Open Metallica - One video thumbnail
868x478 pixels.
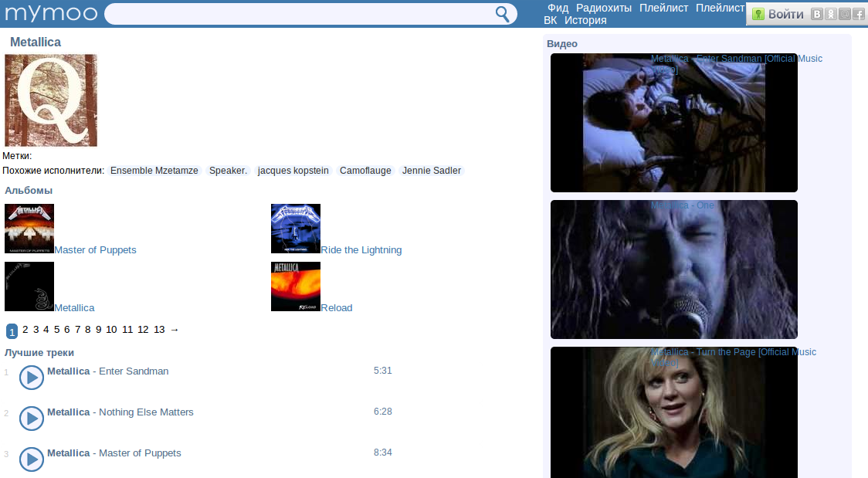point(673,270)
